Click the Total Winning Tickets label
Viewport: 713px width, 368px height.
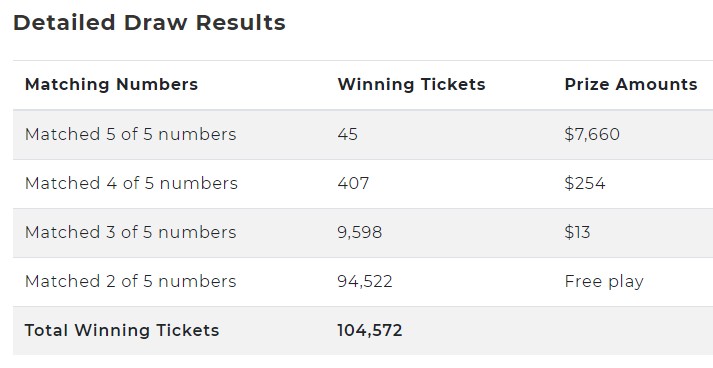(x=122, y=330)
